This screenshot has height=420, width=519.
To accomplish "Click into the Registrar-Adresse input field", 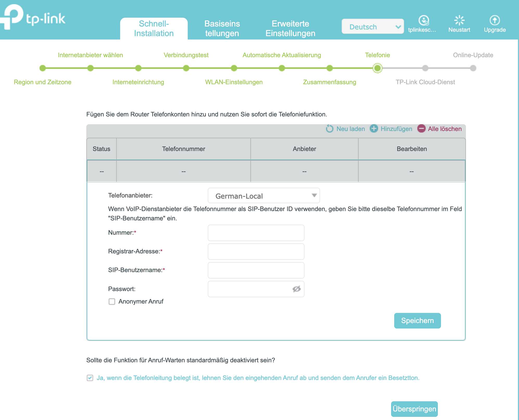I will (x=256, y=252).
